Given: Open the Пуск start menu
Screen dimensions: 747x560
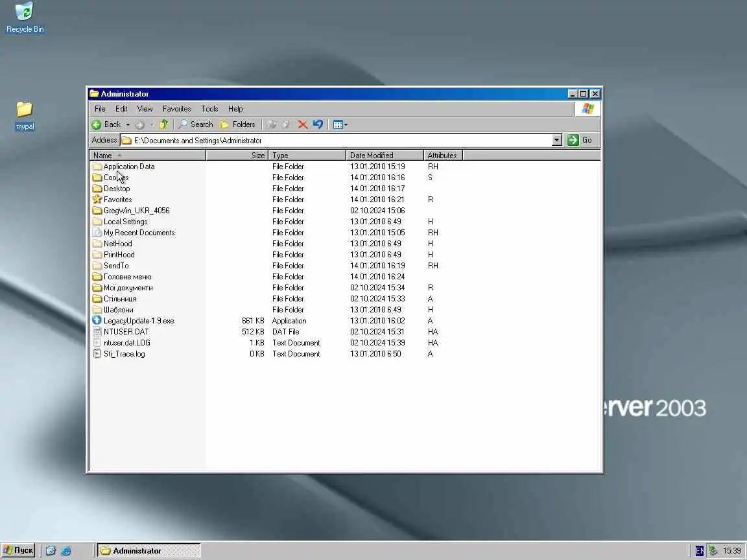Looking at the screenshot, I should [x=19, y=550].
